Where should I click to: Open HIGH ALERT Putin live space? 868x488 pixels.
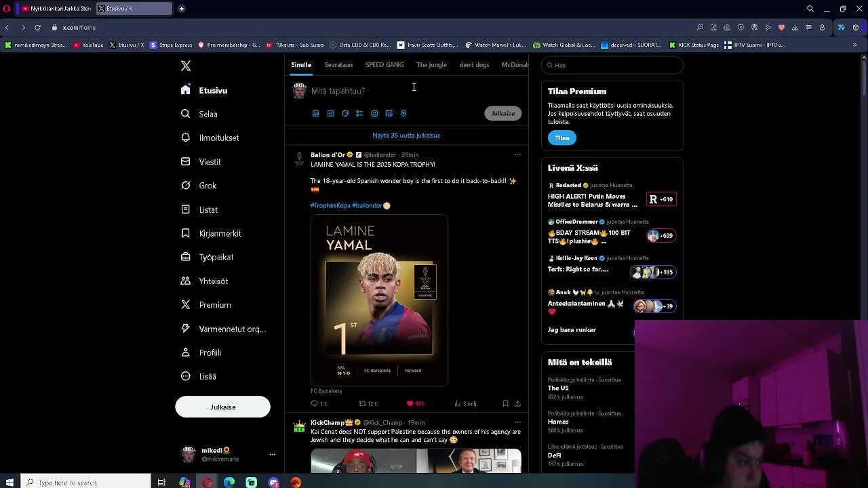pyautogui.click(x=612, y=196)
